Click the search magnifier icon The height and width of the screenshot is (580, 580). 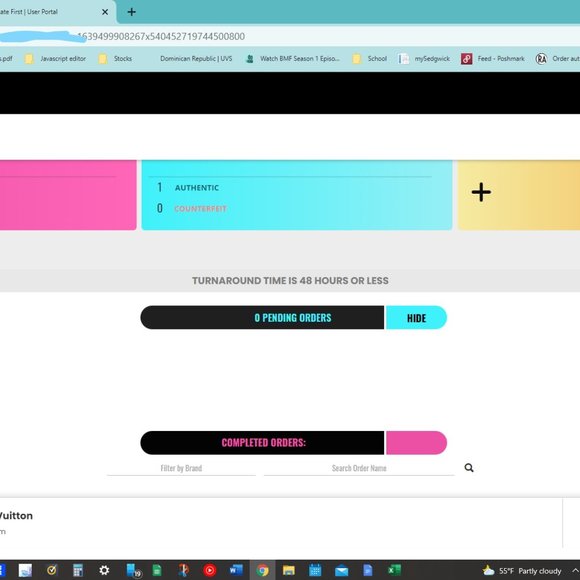click(x=469, y=468)
